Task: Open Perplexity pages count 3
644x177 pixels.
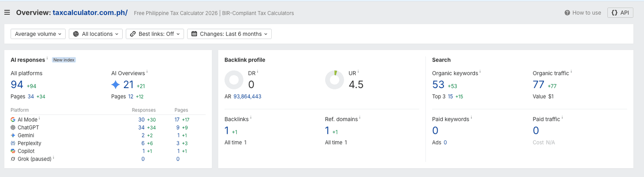Action: coord(178,143)
